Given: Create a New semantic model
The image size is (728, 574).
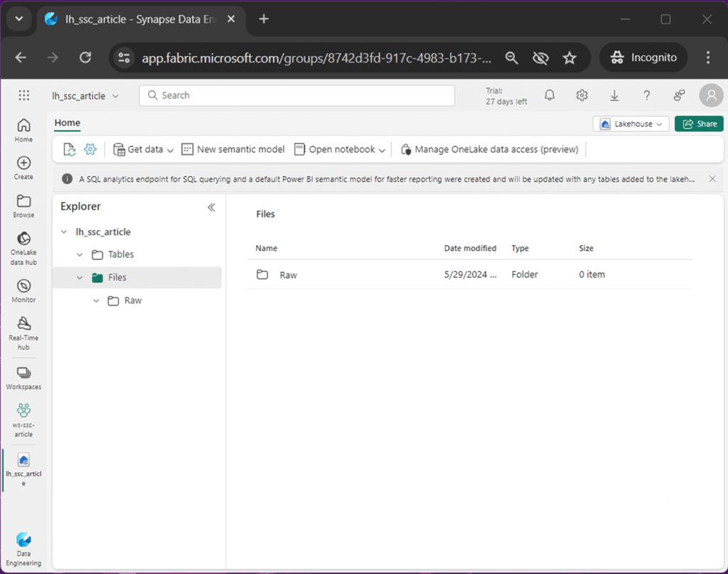Looking at the screenshot, I should pyautogui.click(x=234, y=149).
